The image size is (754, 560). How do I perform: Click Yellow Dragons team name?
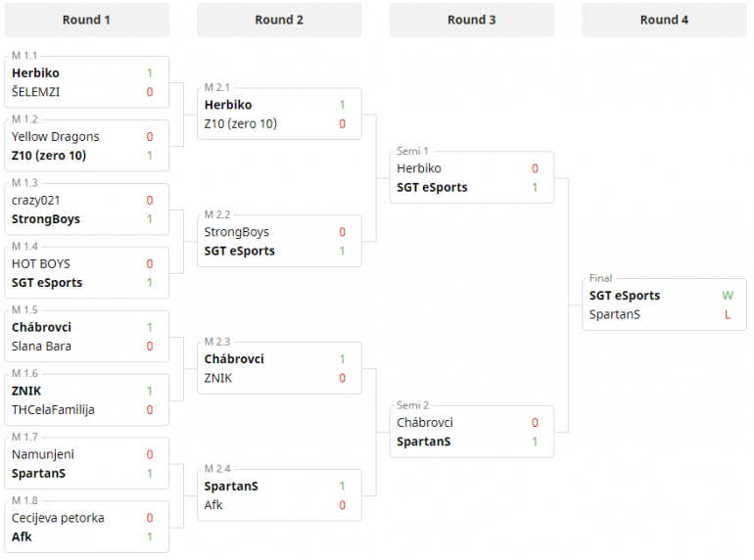click(x=56, y=137)
